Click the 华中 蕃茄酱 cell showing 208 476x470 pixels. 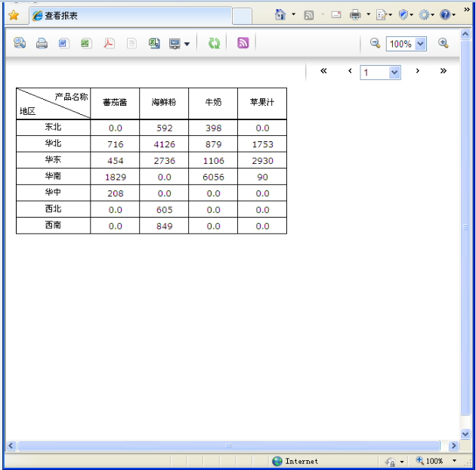[x=115, y=193]
